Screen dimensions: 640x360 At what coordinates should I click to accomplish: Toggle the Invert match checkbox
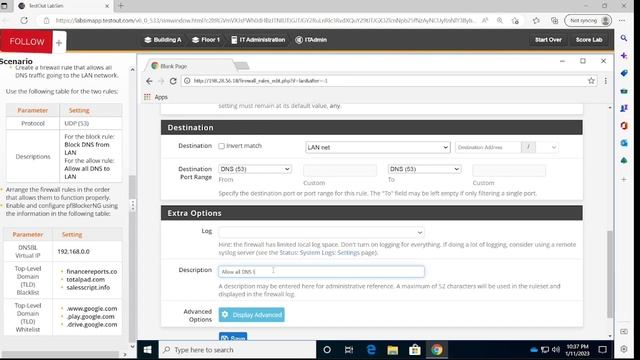click(221, 146)
